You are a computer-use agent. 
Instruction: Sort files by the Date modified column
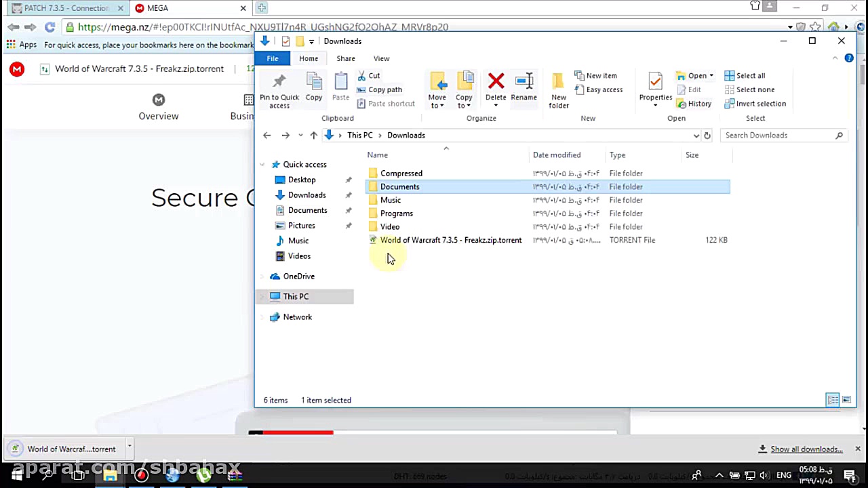click(557, 155)
